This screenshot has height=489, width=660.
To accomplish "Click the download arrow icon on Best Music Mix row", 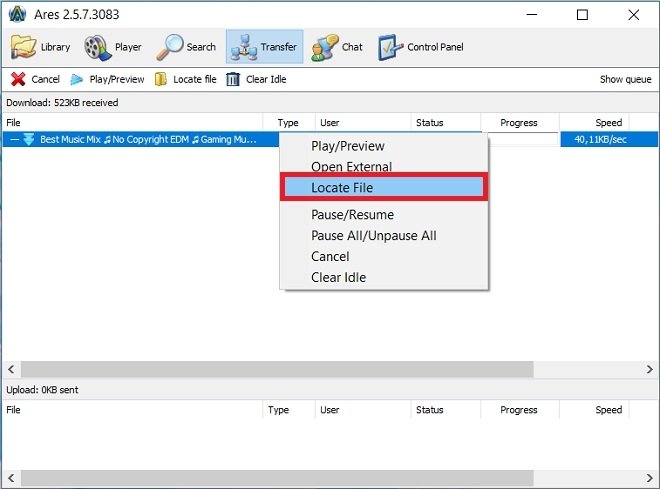I will 29,139.
